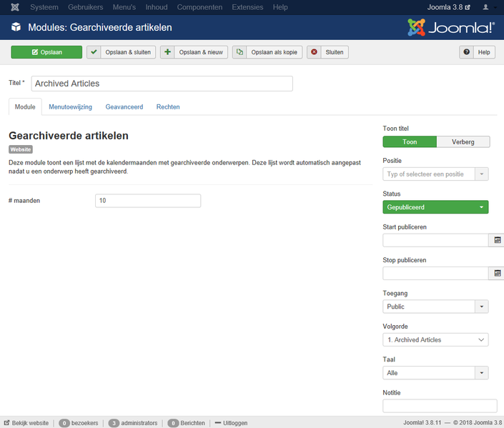Open the Inhoud menu

157,7
